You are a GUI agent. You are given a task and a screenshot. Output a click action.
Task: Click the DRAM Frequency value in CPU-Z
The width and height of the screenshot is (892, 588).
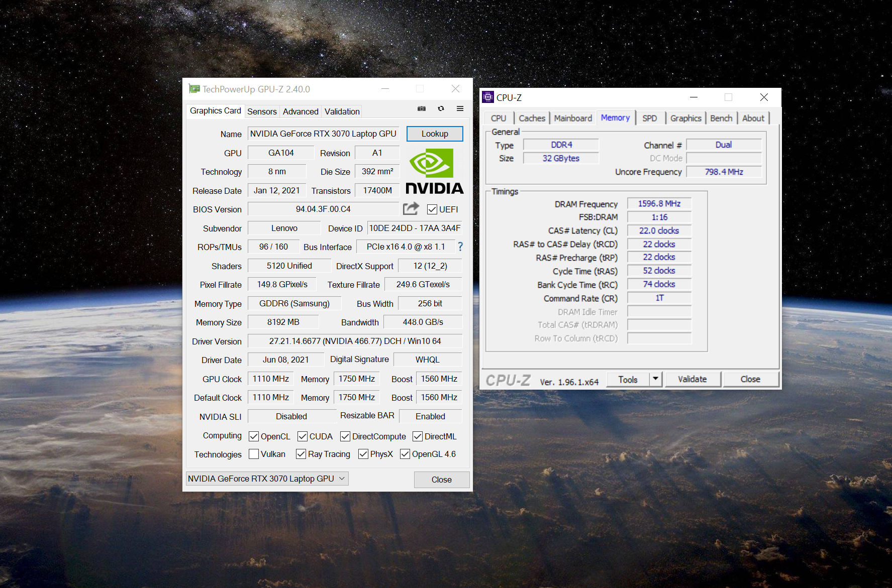[659, 203]
